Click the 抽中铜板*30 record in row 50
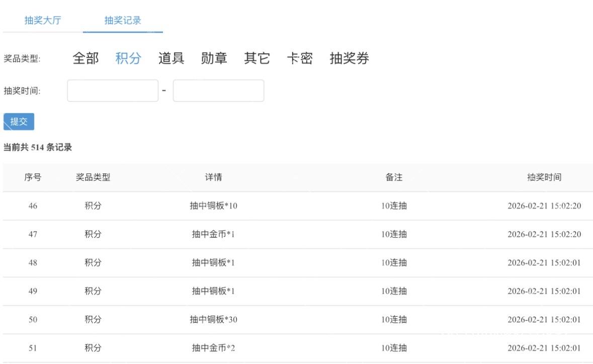This screenshot has height=364, width=593. click(x=213, y=320)
